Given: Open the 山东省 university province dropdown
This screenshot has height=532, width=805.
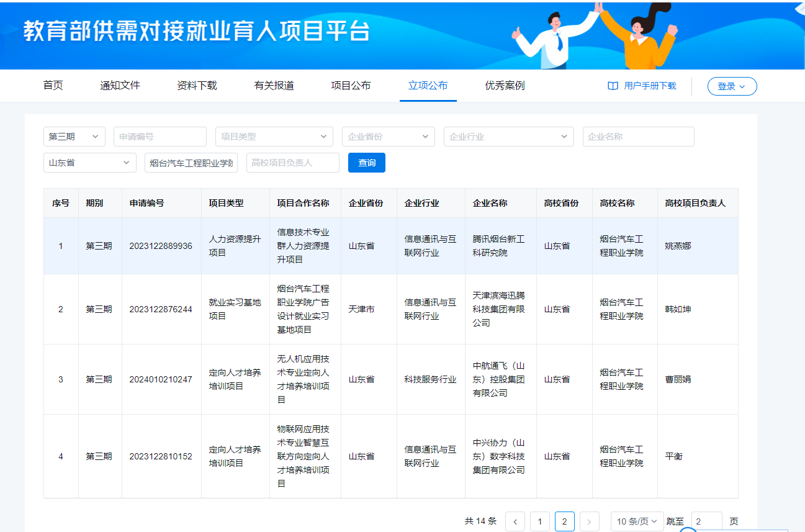Looking at the screenshot, I should click(x=89, y=163).
